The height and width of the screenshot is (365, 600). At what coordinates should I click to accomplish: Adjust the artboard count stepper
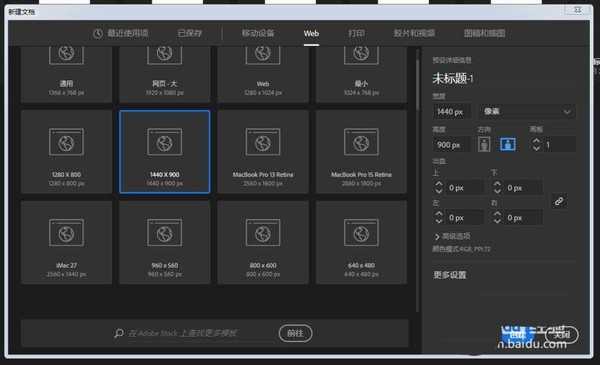[536, 144]
